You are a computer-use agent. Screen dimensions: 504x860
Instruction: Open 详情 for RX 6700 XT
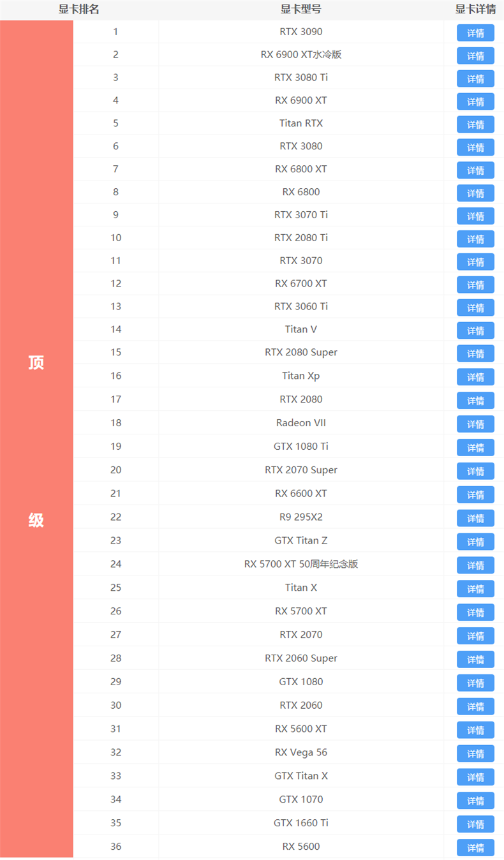[x=475, y=285]
